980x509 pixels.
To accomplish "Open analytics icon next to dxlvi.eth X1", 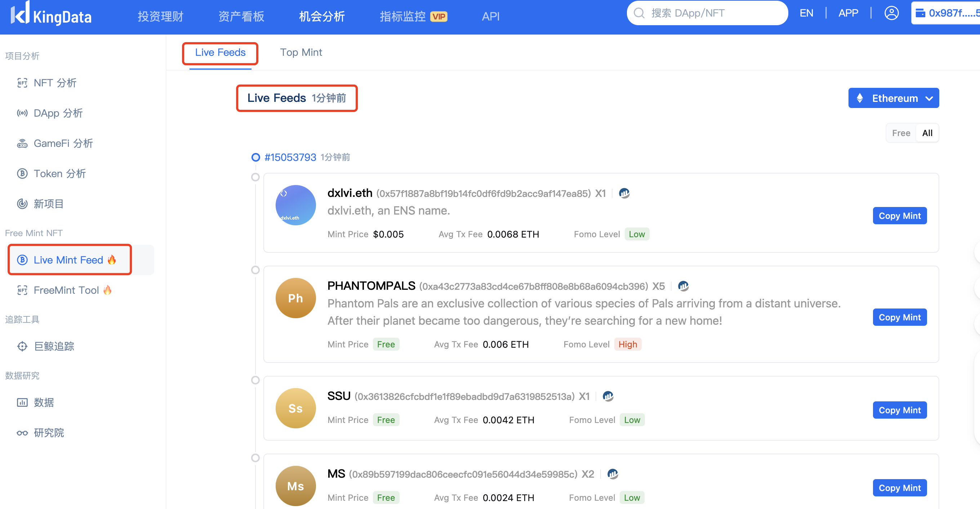I will [x=624, y=194].
